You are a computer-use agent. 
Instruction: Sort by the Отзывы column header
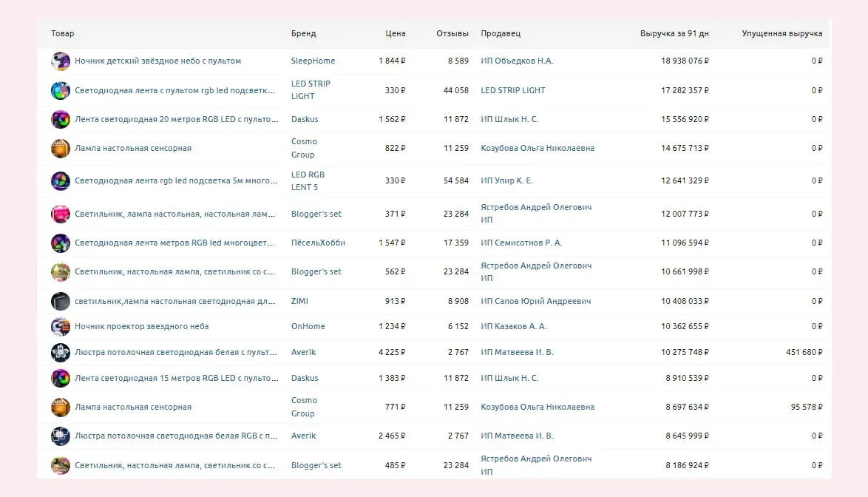pos(452,33)
